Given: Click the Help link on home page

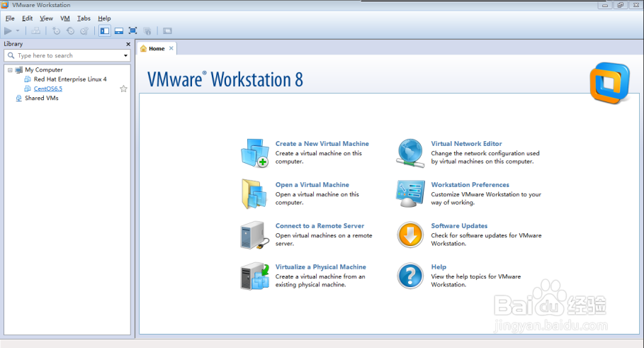Looking at the screenshot, I should pos(439,267).
